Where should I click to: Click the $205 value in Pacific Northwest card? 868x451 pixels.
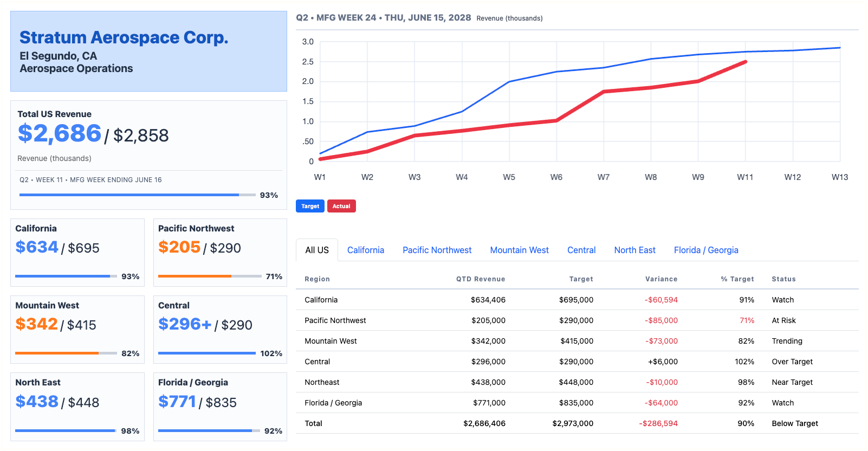pos(179,247)
